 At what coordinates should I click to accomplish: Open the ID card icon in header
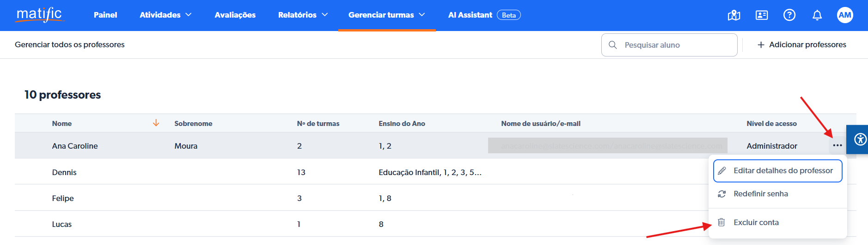click(x=762, y=15)
